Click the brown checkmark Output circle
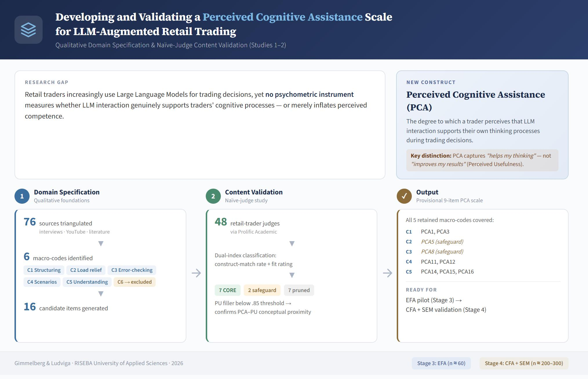 coord(404,196)
